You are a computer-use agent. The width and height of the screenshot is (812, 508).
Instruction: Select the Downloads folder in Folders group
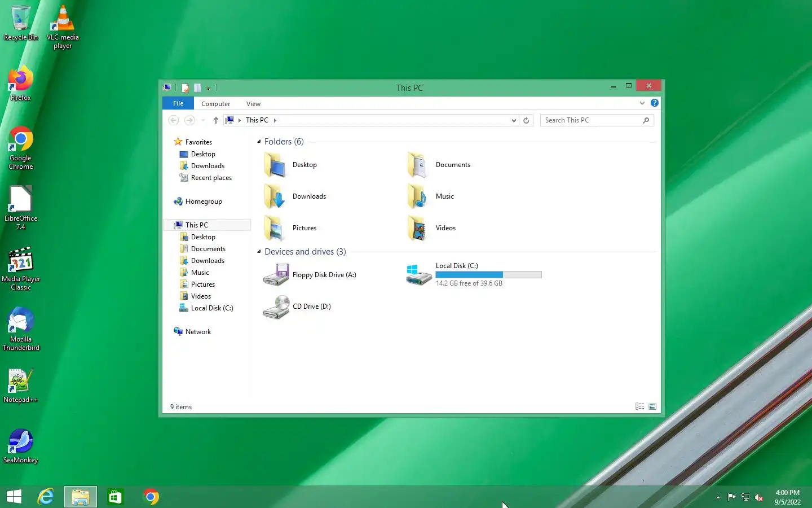pos(295,196)
